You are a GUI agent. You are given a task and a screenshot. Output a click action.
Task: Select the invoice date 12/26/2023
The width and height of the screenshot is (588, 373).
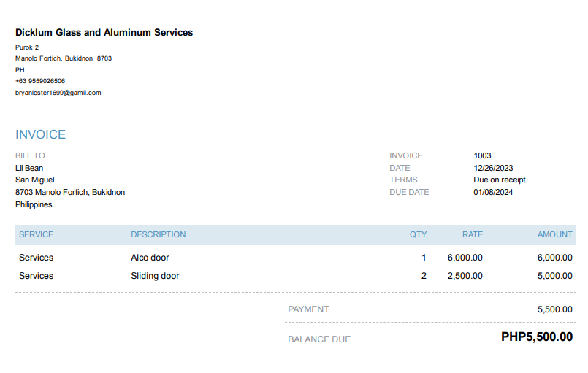(493, 168)
